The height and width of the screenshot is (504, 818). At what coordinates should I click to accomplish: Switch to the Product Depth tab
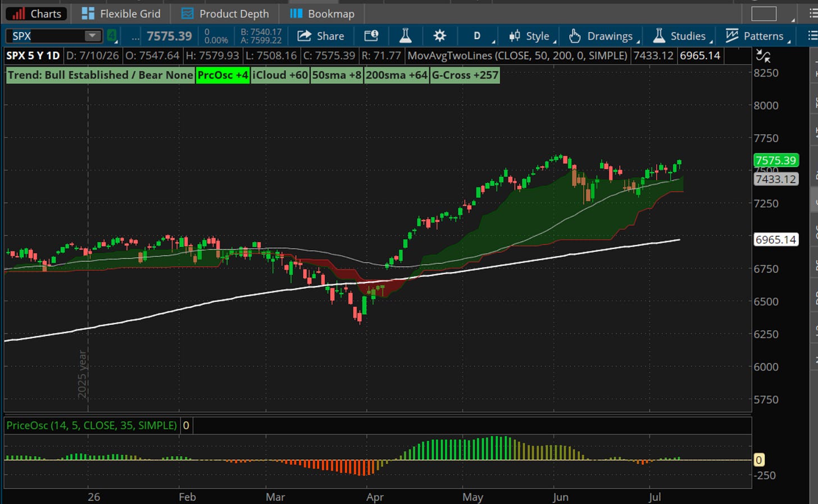(x=225, y=13)
